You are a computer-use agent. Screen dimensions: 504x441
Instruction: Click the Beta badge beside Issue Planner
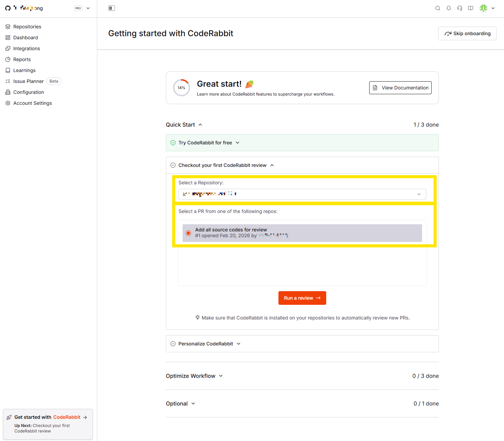coord(54,81)
